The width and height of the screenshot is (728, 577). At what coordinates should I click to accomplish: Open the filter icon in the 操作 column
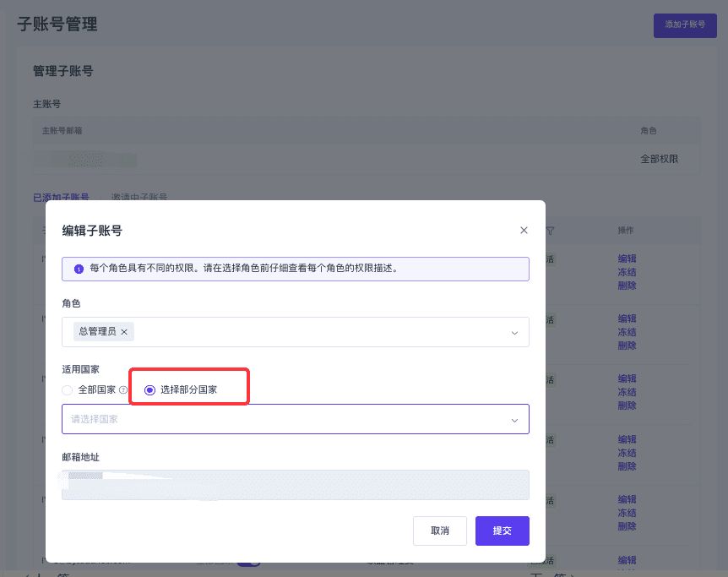(x=549, y=231)
